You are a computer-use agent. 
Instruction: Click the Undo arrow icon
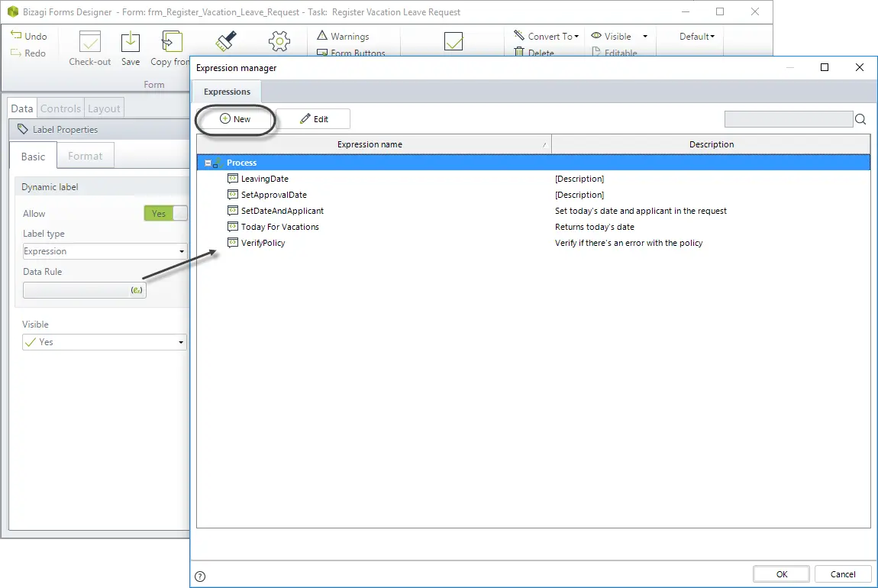click(x=16, y=35)
